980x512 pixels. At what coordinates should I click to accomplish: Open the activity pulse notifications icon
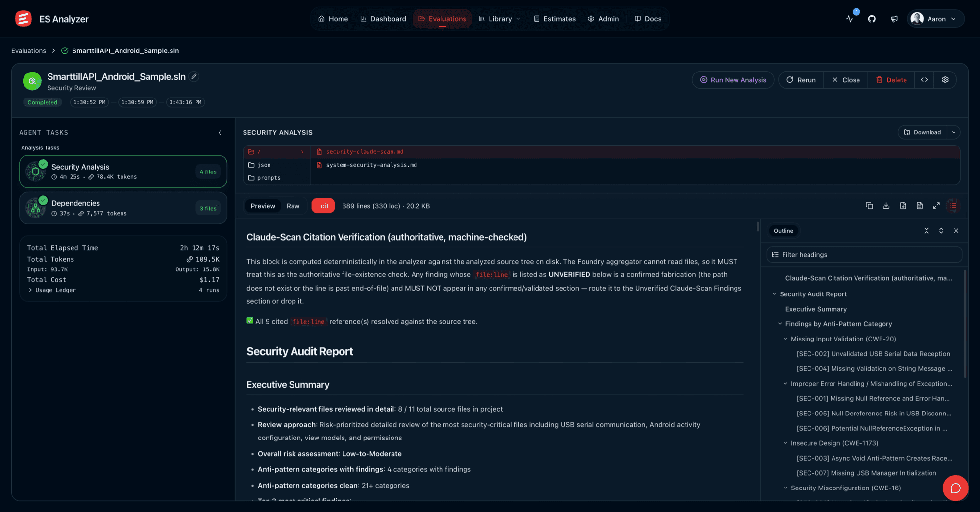[850, 19]
